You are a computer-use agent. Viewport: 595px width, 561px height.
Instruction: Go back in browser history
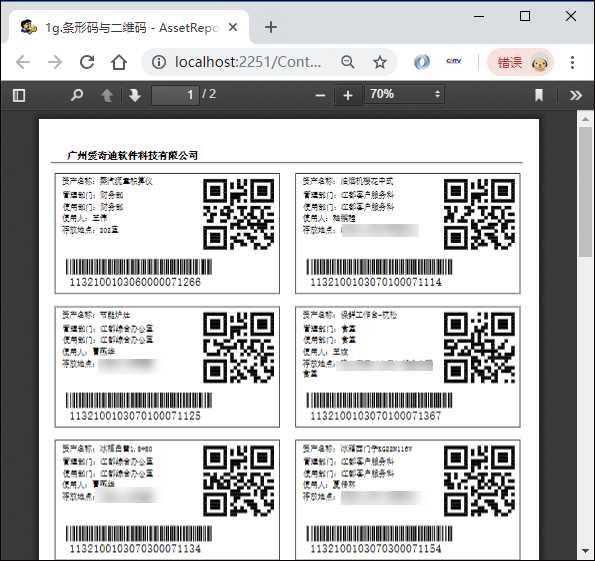click(x=23, y=62)
